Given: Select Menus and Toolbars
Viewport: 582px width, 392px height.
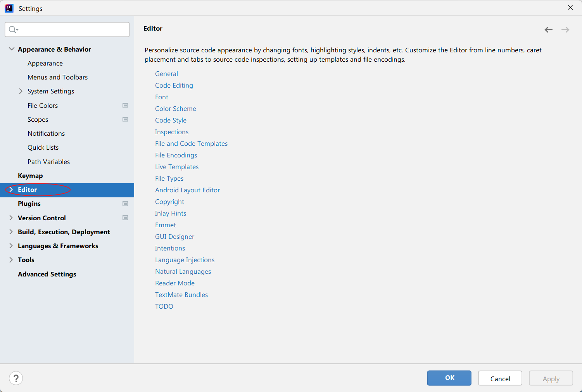Looking at the screenshot, I should pyautogui.click(x=57, y=77).
